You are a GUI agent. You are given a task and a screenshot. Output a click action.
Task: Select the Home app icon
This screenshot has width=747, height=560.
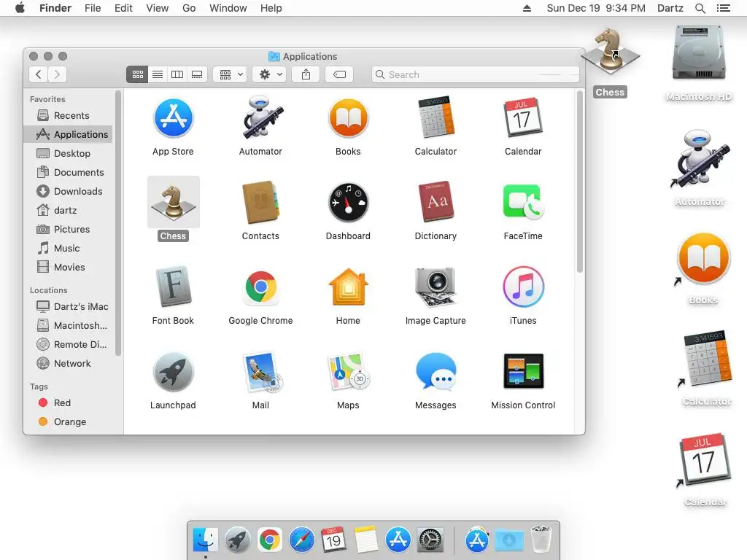(348, 287)
